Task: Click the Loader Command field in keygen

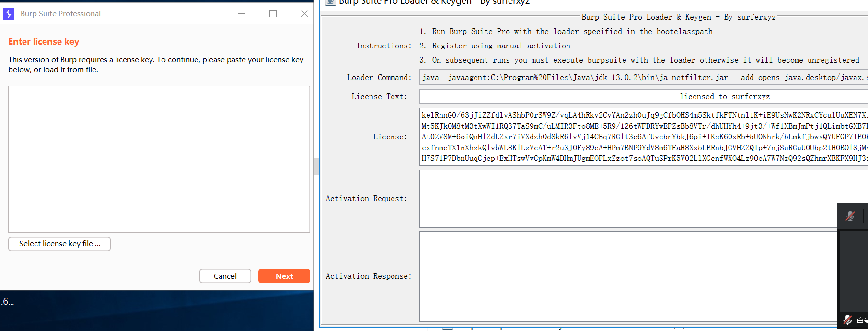Action: [x=644, y=77]
